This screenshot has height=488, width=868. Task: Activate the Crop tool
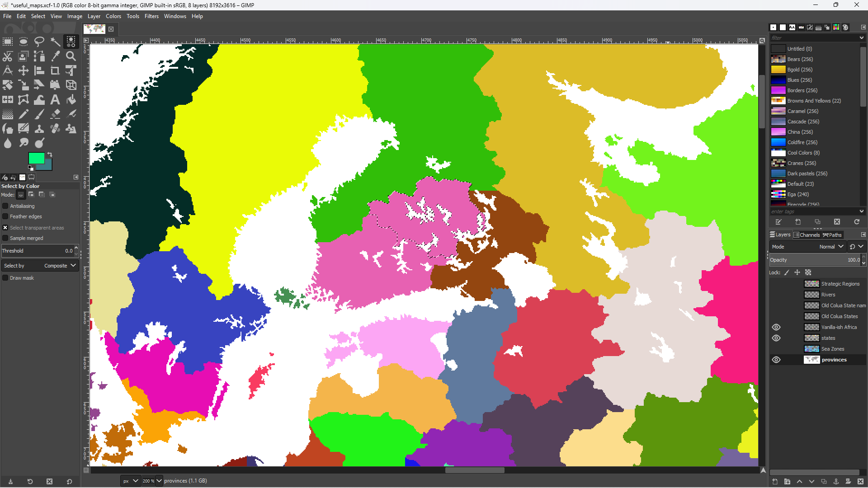(55, 70)
